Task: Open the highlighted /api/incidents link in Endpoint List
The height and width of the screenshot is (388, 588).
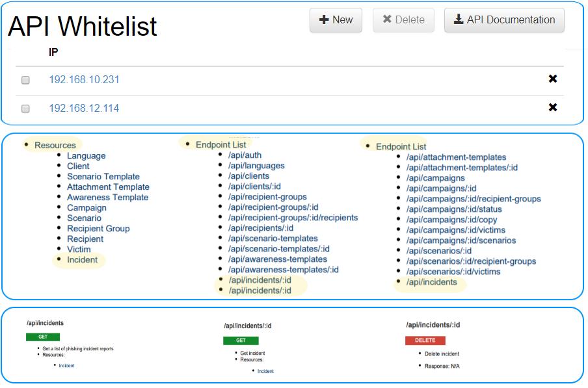Action: (x=432, y=282)
